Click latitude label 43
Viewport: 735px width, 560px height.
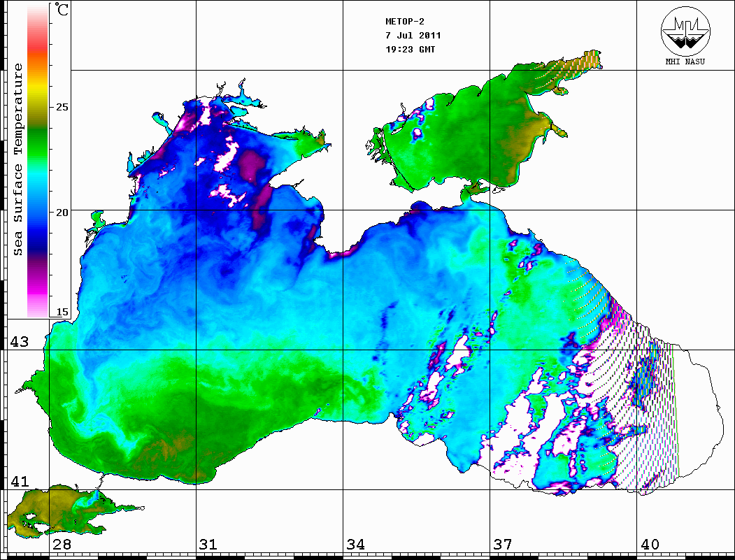[x=20, y=342]
